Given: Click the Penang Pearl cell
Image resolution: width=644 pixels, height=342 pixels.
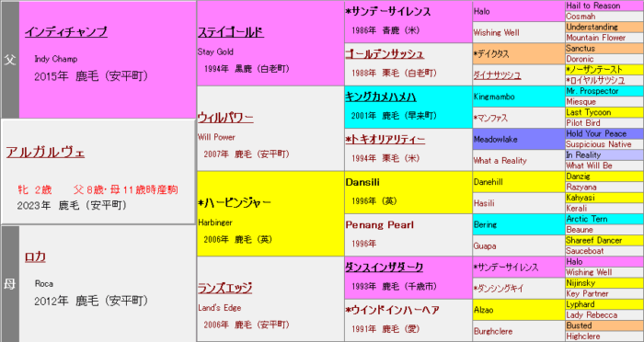Looking at the screenshot, I should (408, 234).
